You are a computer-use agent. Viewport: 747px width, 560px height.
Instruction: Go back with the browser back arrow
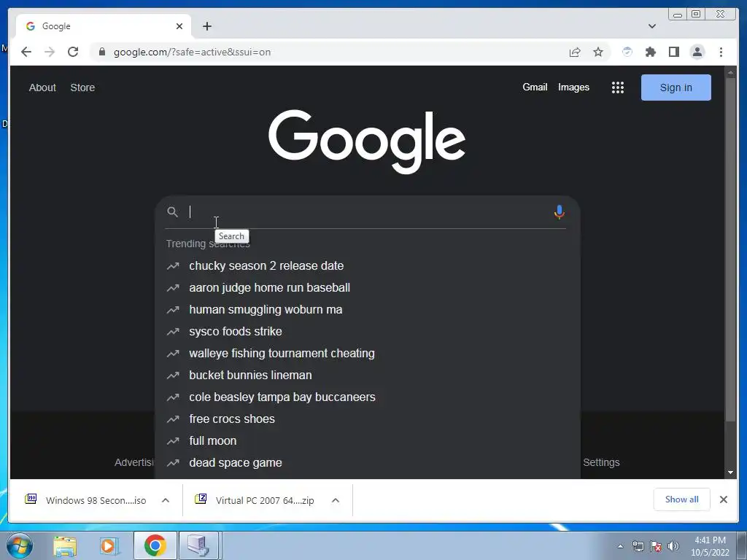point(26,52)
